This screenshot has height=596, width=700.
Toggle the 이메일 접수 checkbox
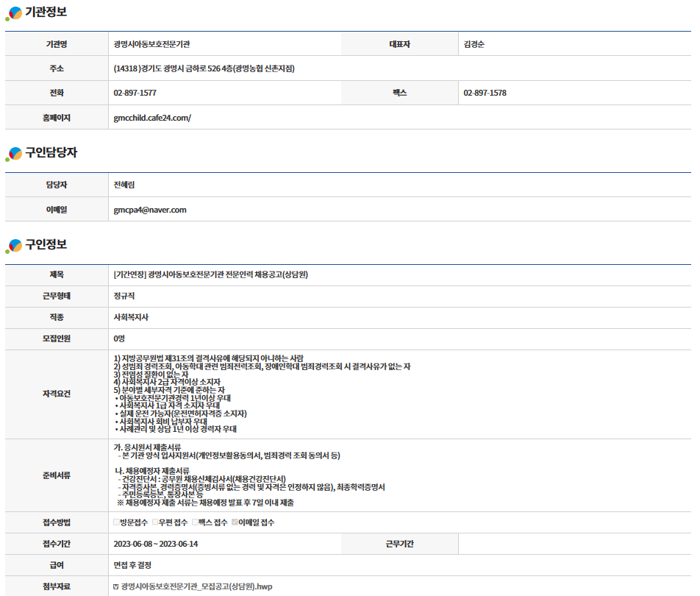[x=235, y=522]
